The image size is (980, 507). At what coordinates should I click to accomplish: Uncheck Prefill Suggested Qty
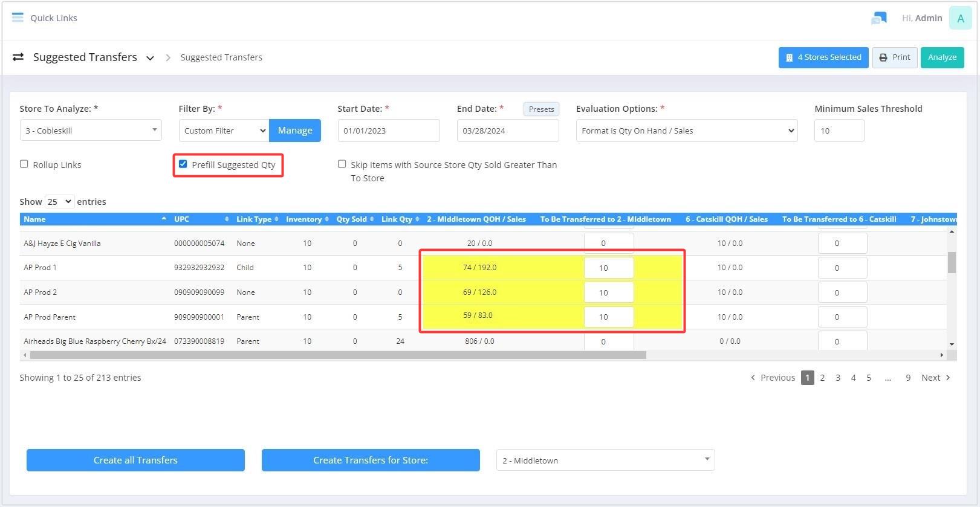pos(183,164)
